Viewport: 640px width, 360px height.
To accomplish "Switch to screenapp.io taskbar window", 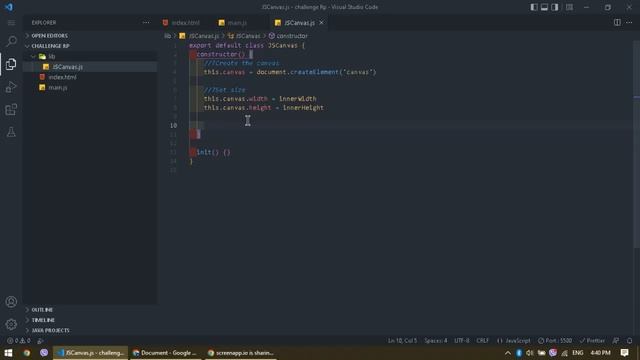I will 241,353.
